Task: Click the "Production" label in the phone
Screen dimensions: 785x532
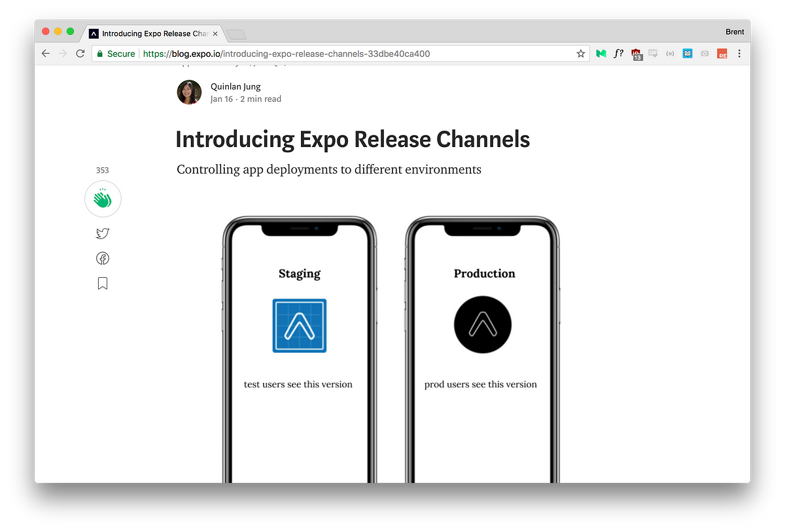Action: coord(485,273)
